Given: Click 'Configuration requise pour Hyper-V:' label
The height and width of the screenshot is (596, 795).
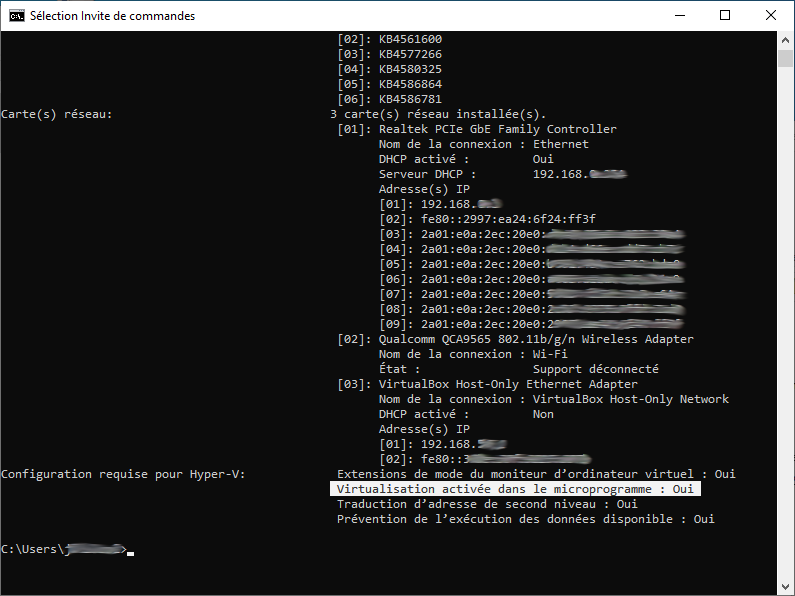Looking at the screenshot, I should pos(123,474).
